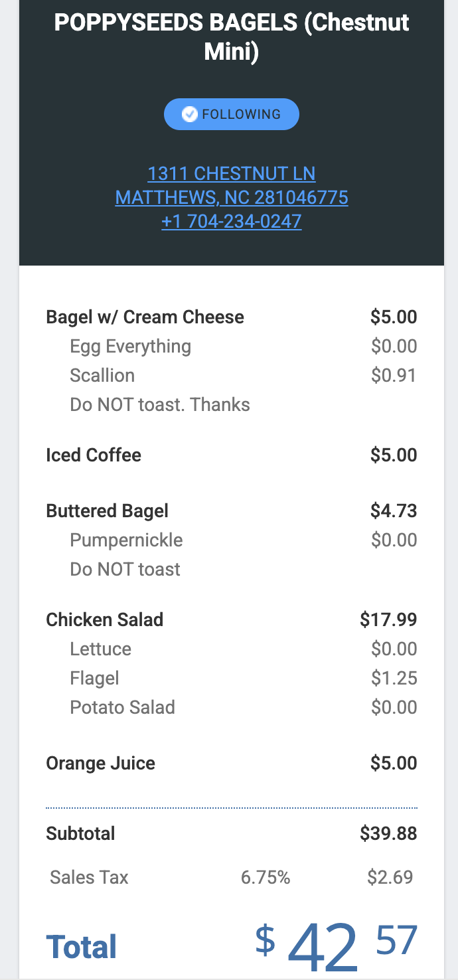
Task: Click the Total label
Action: click(x=81, y=947)
